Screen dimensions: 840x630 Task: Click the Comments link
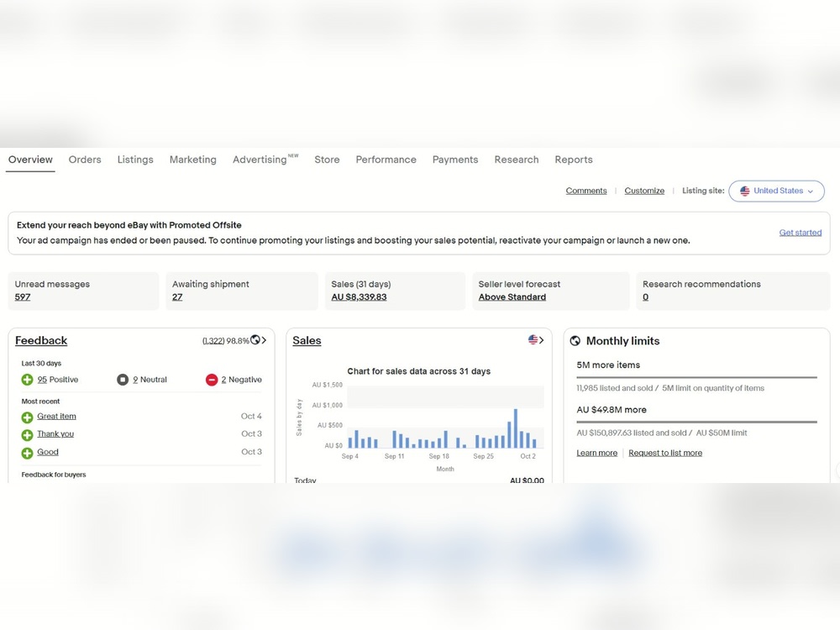point(586,191)
